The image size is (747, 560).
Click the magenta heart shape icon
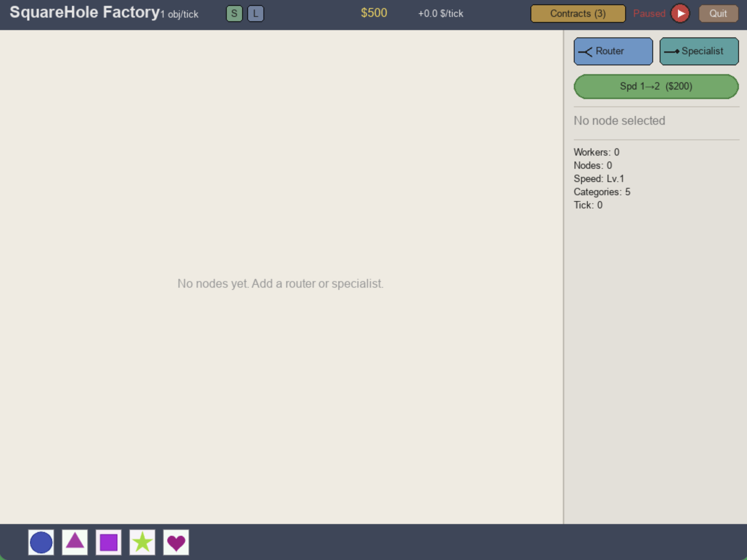[176, 542]
